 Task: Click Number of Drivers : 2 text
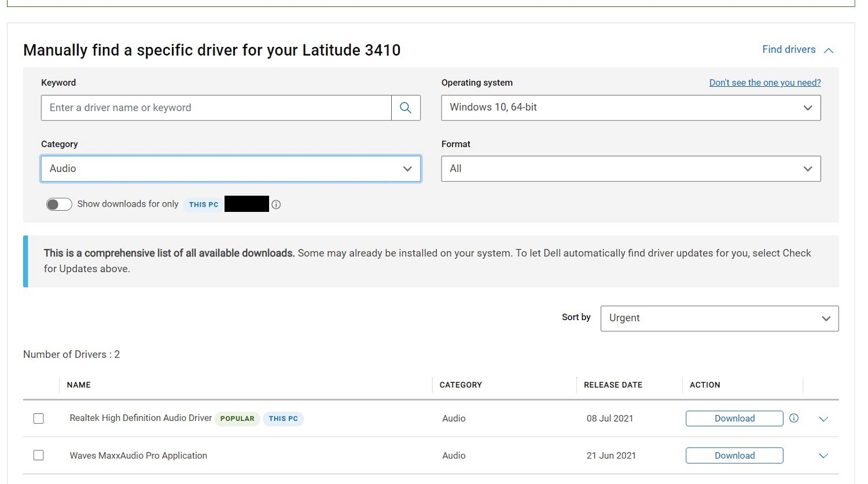point(72,354)
